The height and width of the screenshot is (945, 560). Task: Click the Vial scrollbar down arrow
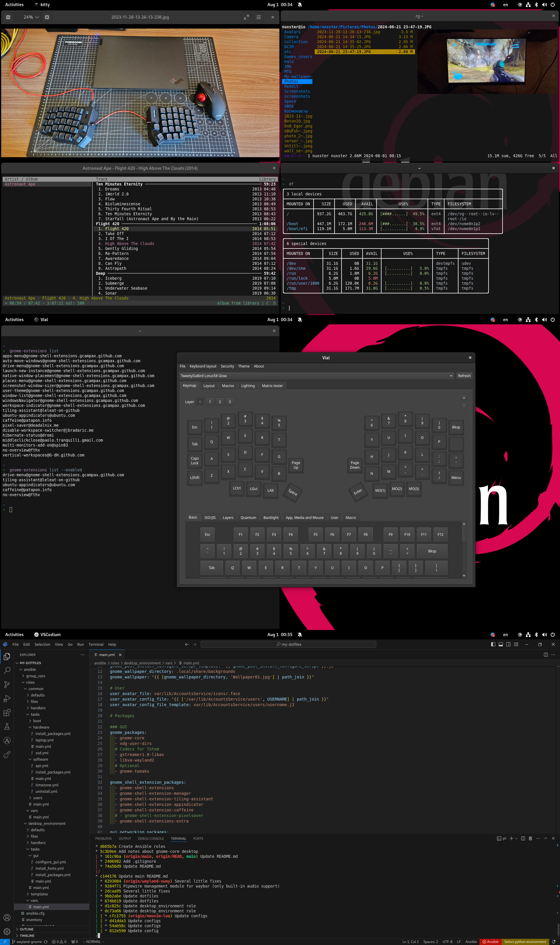click(x=464, y=576)
